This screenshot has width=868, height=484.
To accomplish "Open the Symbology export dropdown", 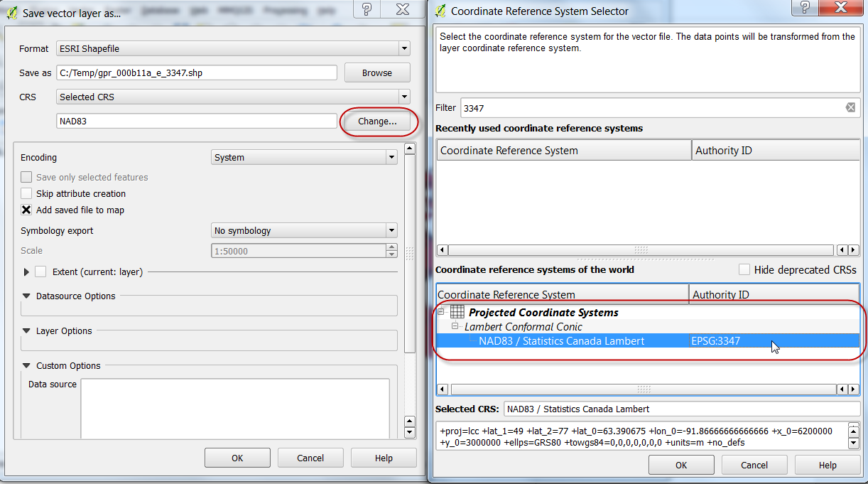I will (391, 231).
